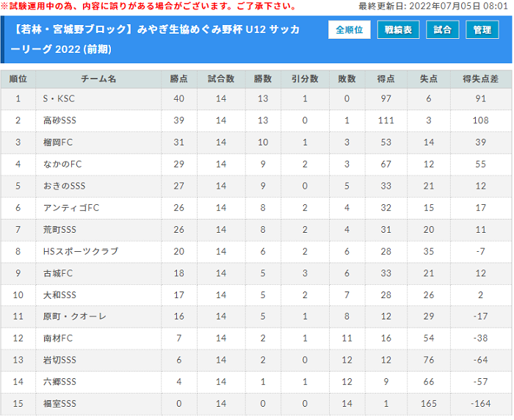Click the 試合数 column header
Screen dimensions: 514x420
221,79
